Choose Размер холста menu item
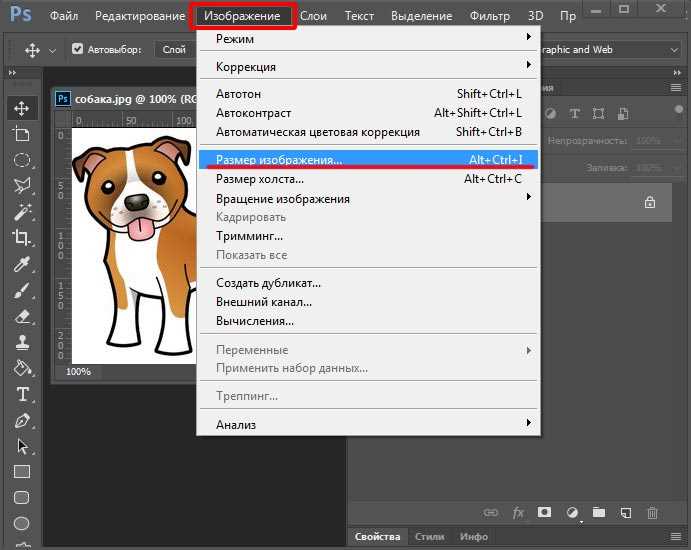691x550 pixels. (x=368, y=178)
